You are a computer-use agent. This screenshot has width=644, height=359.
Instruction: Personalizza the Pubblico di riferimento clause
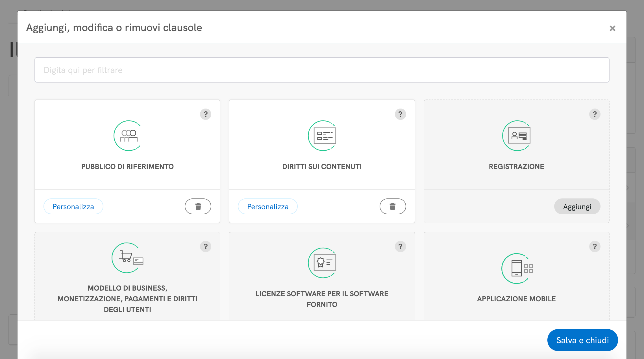pos(73,206)
